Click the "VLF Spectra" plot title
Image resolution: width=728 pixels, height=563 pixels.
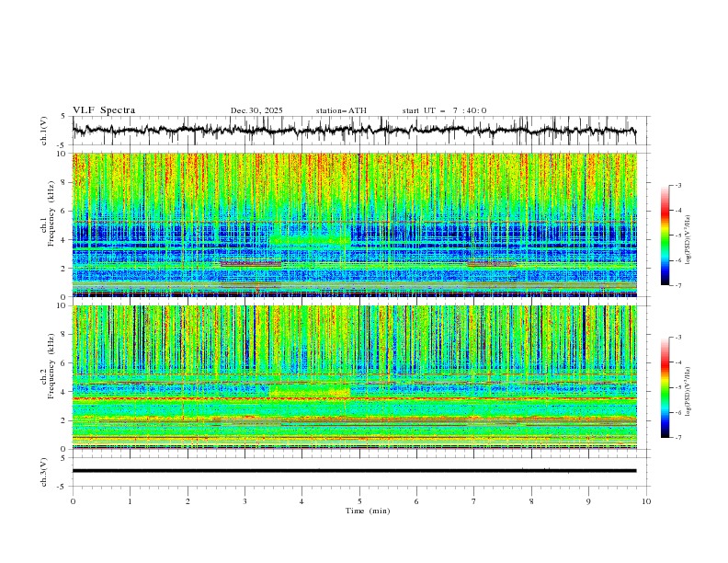tap(104, 110)
